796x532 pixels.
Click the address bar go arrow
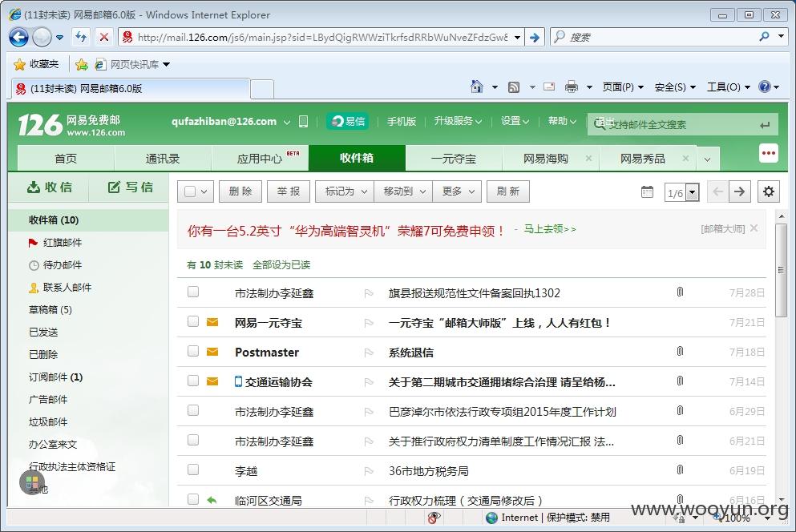pos(534,37)
